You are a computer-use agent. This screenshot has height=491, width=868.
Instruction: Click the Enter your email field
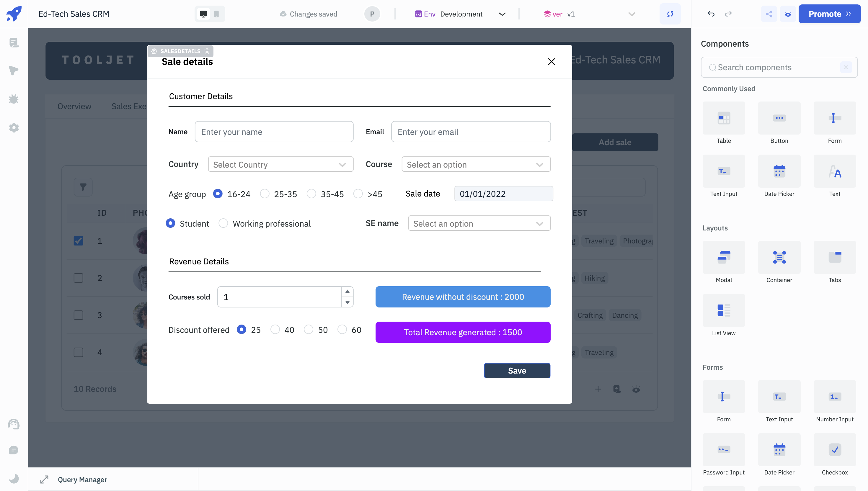471,132
